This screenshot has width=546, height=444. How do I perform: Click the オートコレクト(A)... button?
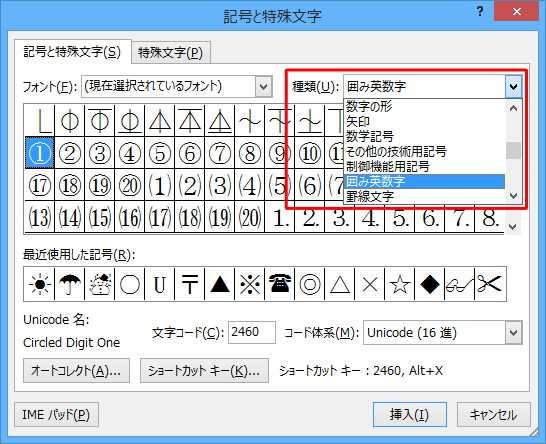coord(76,371)
